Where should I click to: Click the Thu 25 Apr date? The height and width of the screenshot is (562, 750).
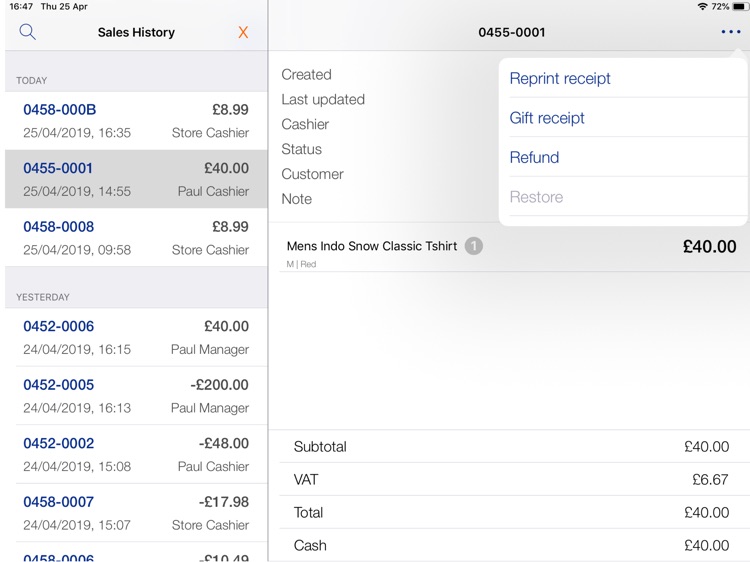64,6
